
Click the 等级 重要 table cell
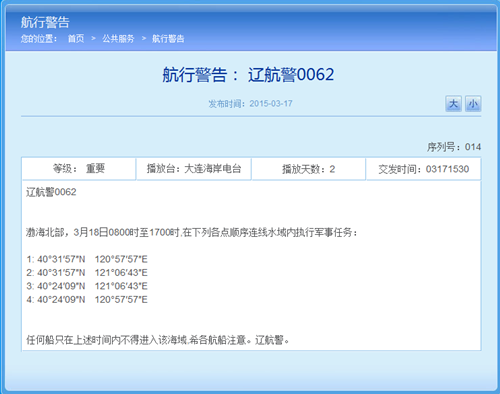(79, 169)
